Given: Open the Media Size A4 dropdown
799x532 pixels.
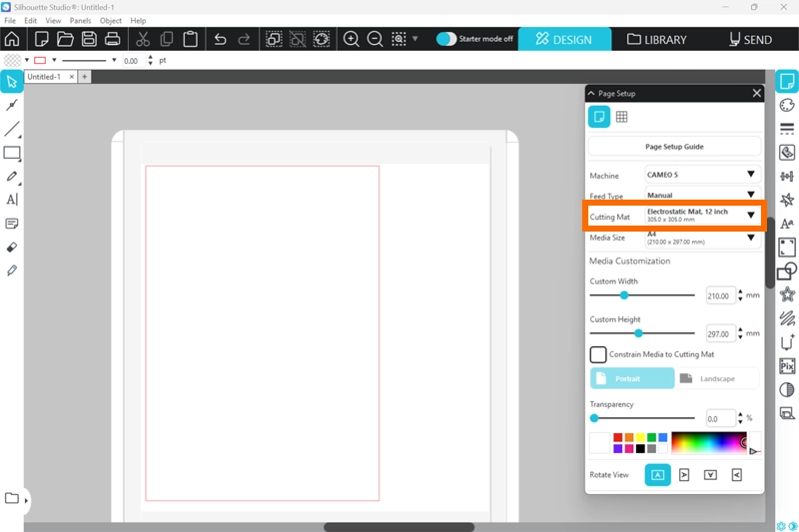Looking at the screenshot, I should (x=699, y=238).
